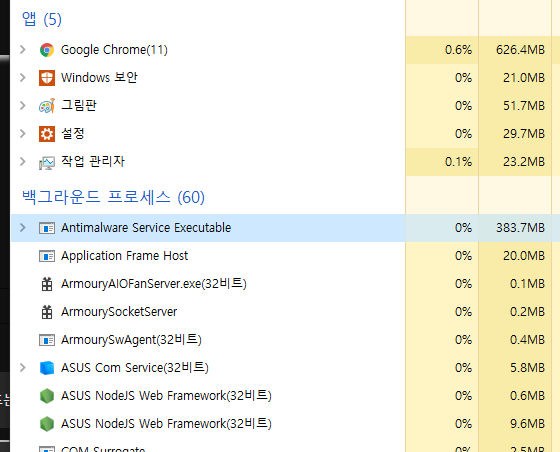Click the 그림판 paint palette icon
The image size is (560, 452).
pos(47,106)
